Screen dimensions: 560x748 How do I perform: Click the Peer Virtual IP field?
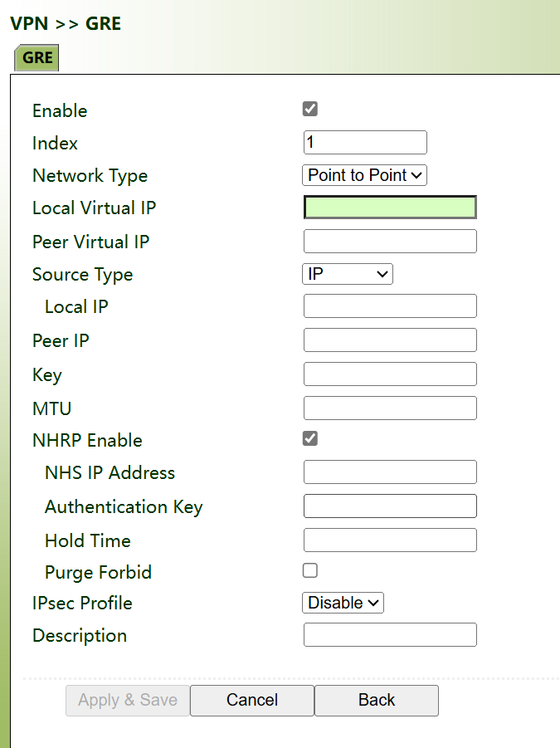(390, 242)
